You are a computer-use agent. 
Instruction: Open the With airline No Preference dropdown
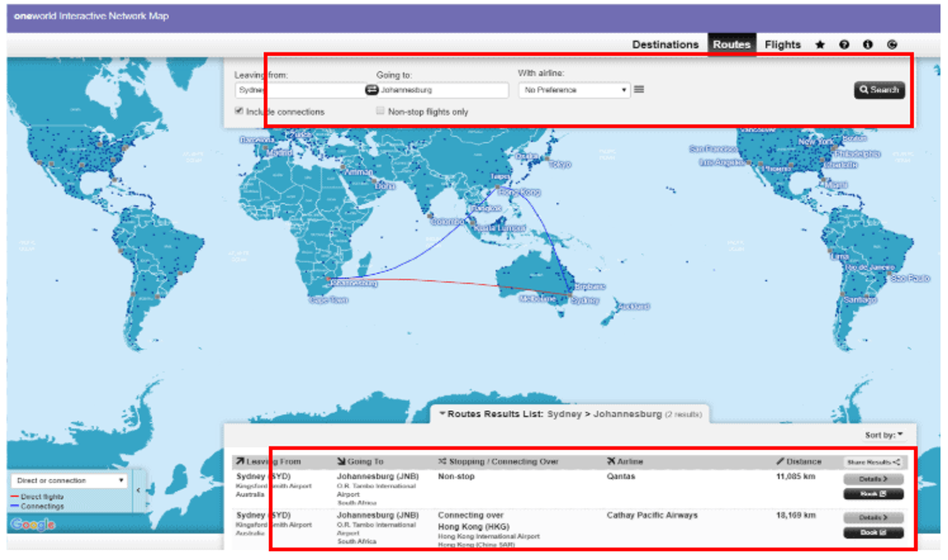574,90
